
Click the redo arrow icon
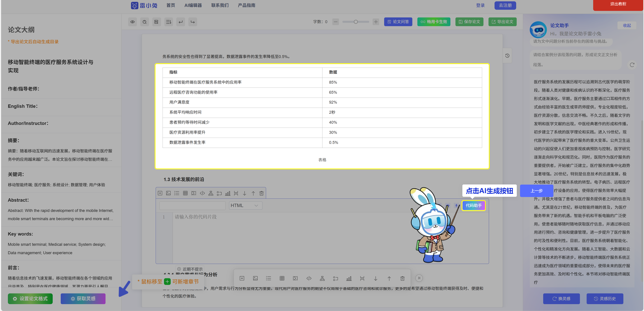pyautogui.click(x=193, y=22)
